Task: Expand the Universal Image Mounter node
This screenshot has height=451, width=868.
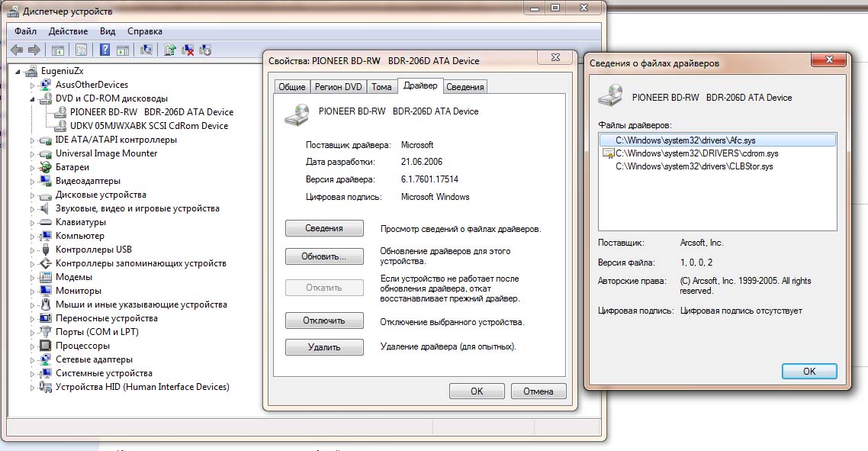Action: (x=32, y=154)
